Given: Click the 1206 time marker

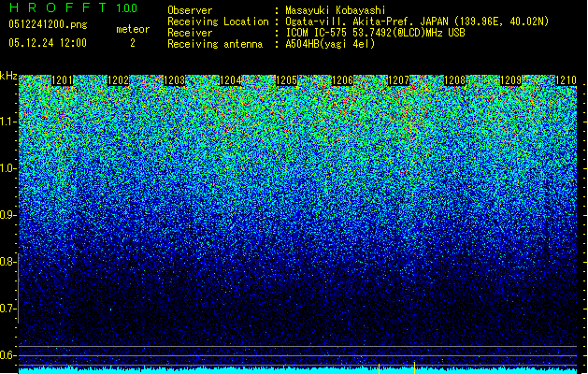Looking at the screenshot, I should coord(343,80).
